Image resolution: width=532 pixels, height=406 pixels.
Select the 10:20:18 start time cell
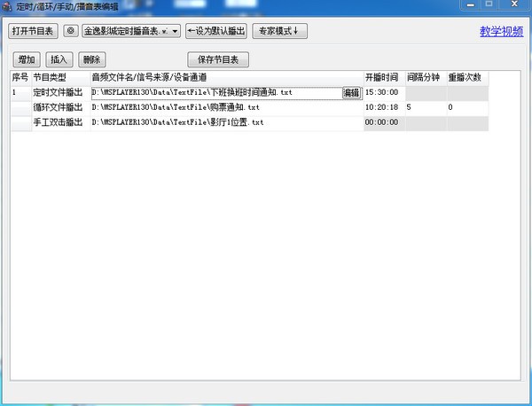point(385,107)
